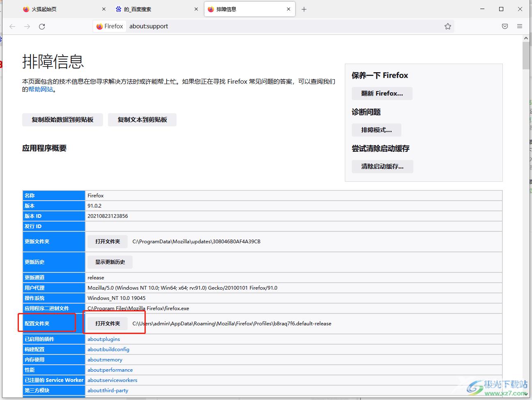Screen dimensions: 532x400
Task: Open a new tab with the plus icon
Action: click(304, 9)
